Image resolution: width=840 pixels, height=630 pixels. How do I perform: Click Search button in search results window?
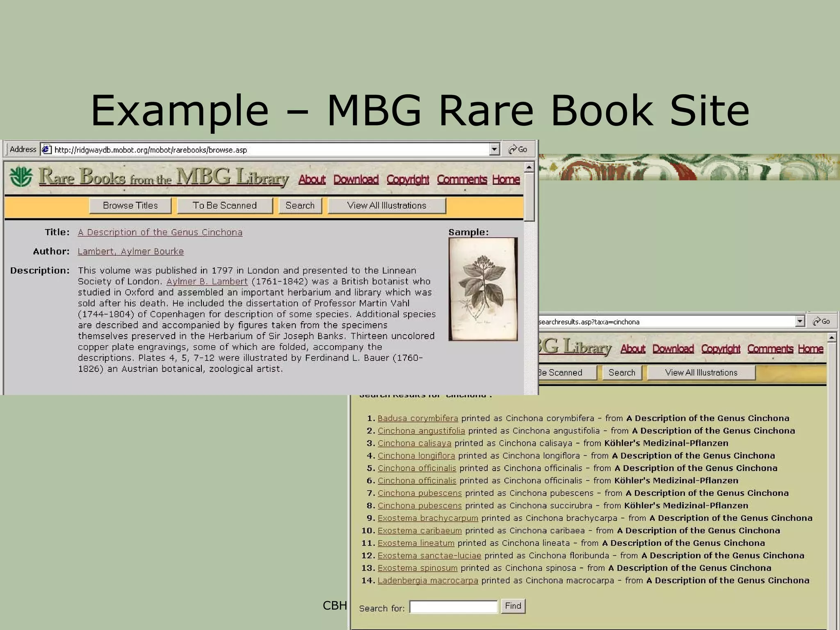point(622,372)
